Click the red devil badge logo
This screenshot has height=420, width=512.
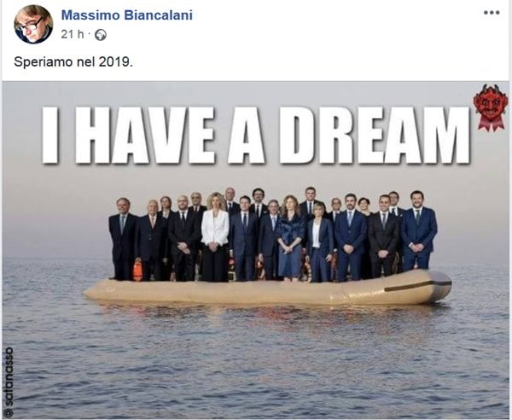point(492,103)
